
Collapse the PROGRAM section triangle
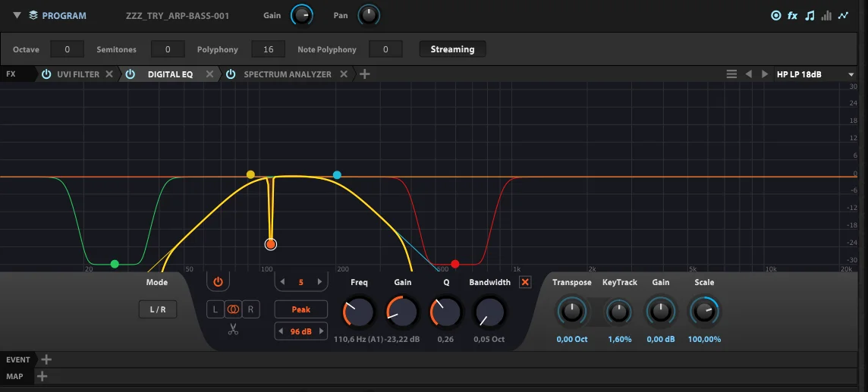[x=17, y=15]
